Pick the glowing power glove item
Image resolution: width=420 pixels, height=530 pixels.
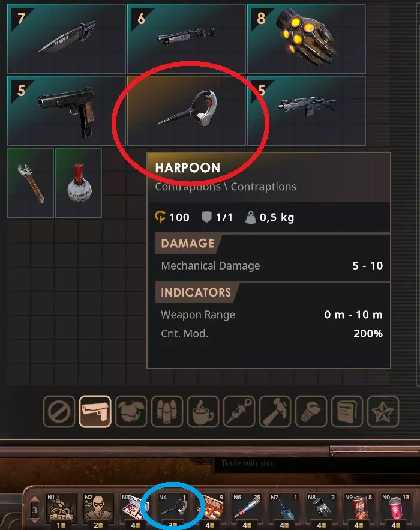point(307,39)
